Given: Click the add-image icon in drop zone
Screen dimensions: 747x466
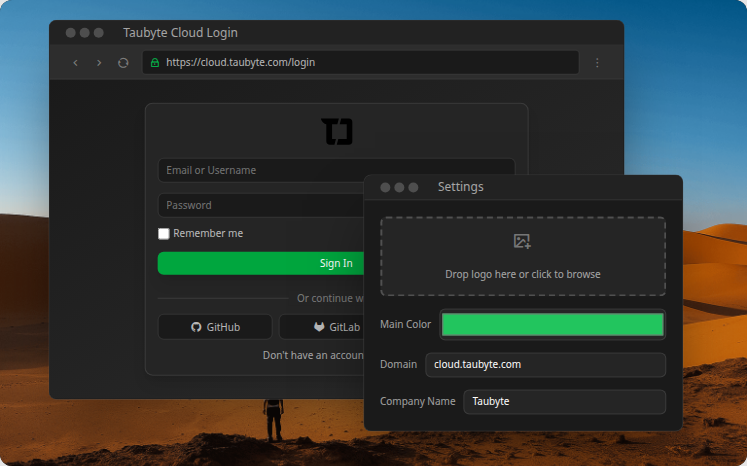Looking at the screenshot, I should coord(522,241).
